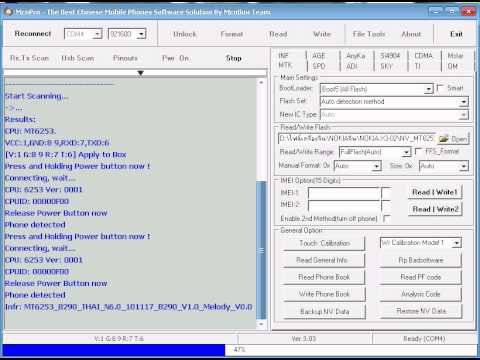Toggle the checkbox next to IMEI-2 field
Viewport: 480px width, 360px height.
(386, 205)
